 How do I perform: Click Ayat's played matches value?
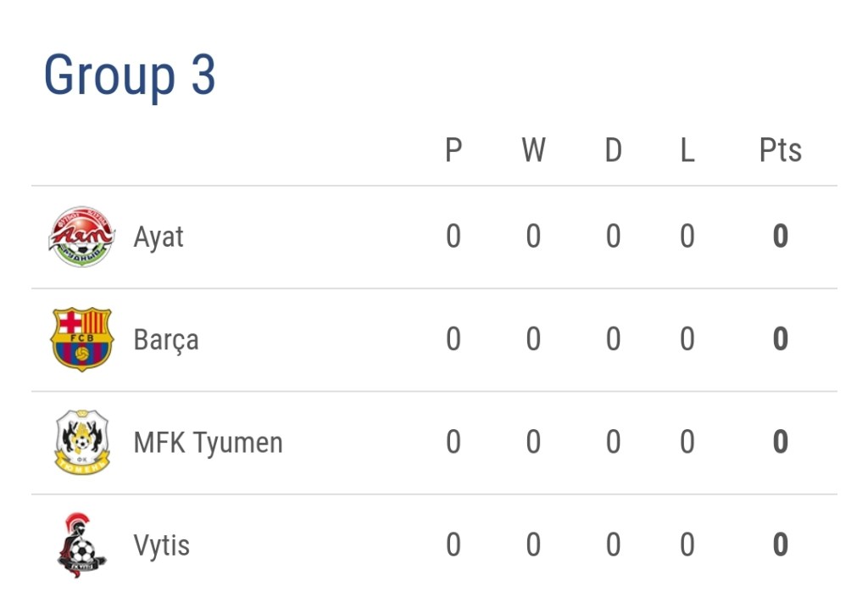[453, 237]
